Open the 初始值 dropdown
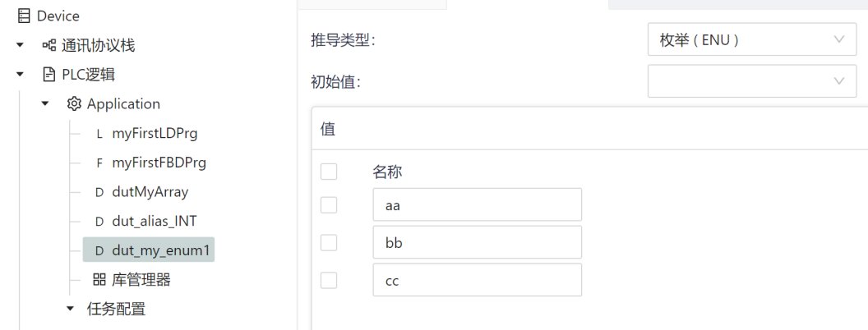The image size is (868, 330). point(752,80)
